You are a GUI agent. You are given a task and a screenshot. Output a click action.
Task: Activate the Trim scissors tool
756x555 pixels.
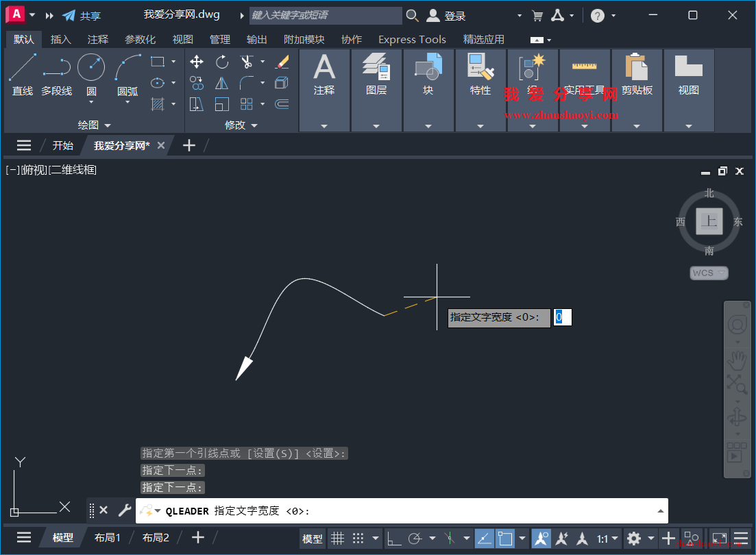click(246, 62)
